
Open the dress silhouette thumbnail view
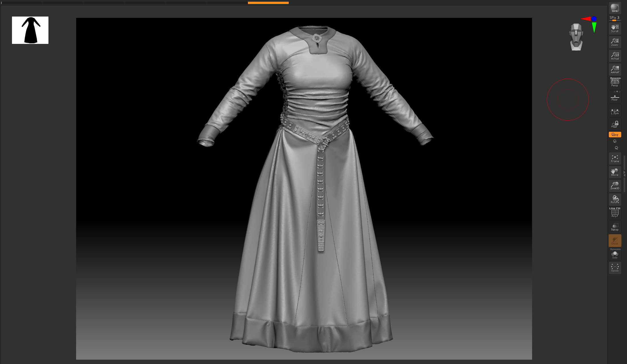point(30,30)
